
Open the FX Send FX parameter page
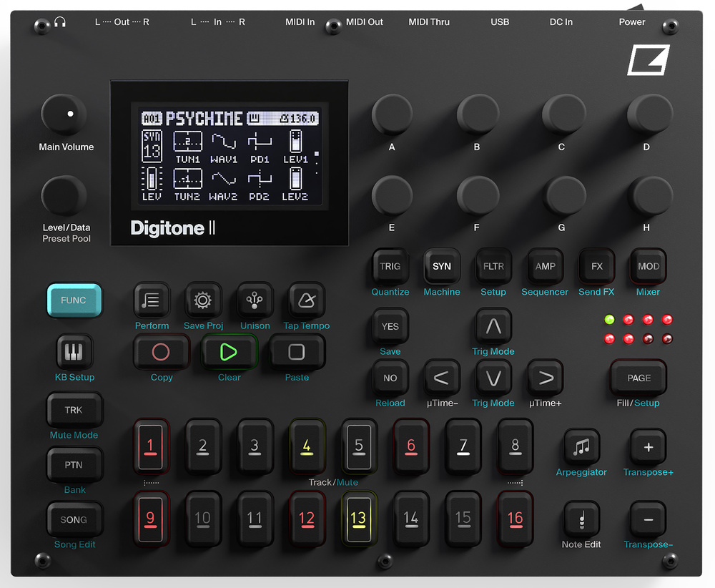[596, 266]
